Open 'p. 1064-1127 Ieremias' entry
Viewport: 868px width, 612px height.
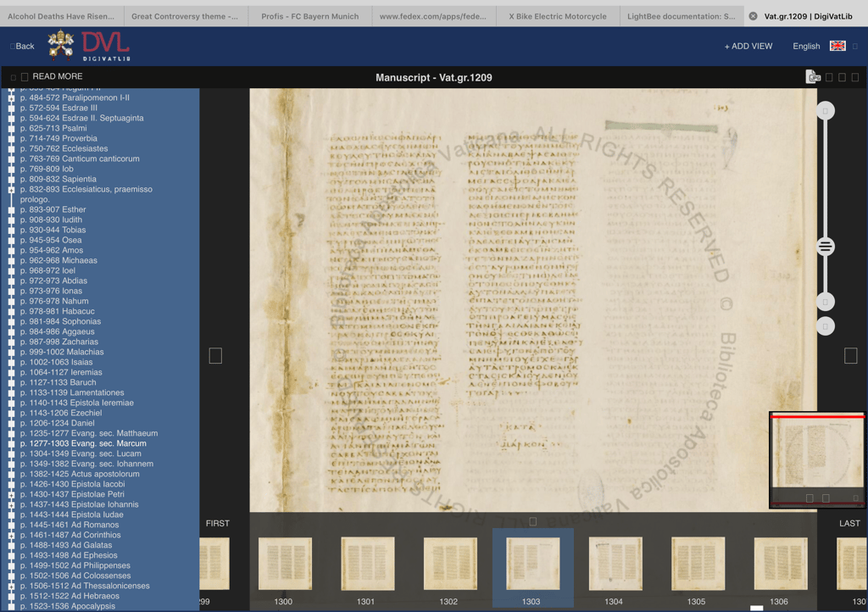coord(61,372)
